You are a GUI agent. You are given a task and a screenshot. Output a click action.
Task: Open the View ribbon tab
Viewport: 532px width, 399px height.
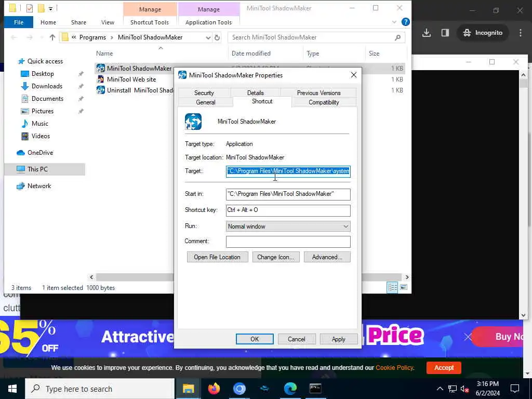pos(108,22)
